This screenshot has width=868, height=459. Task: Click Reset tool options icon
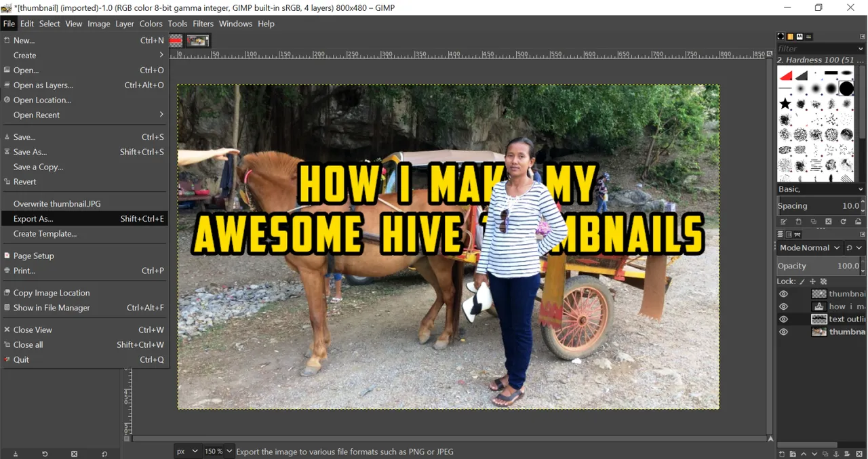(x=104, y=454)
